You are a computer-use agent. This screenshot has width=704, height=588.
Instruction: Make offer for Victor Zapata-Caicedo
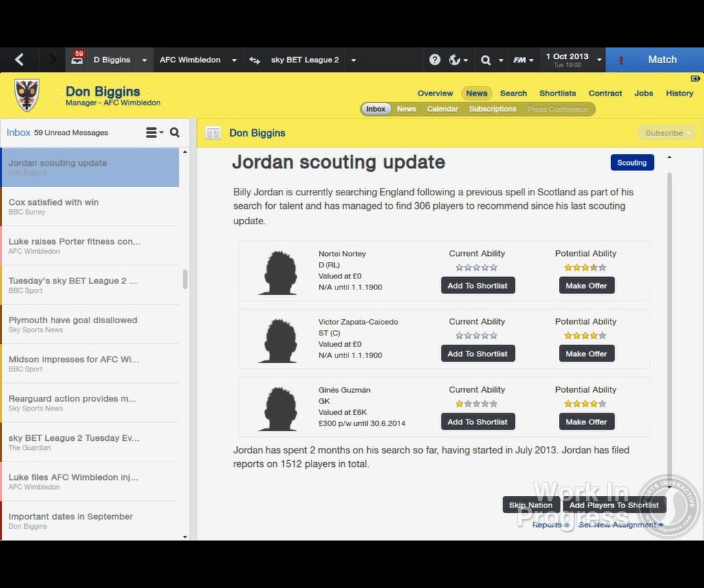[586, 353]
